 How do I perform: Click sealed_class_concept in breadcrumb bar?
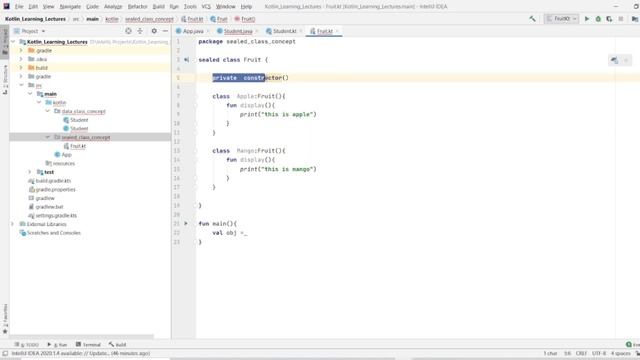point(149,19)
